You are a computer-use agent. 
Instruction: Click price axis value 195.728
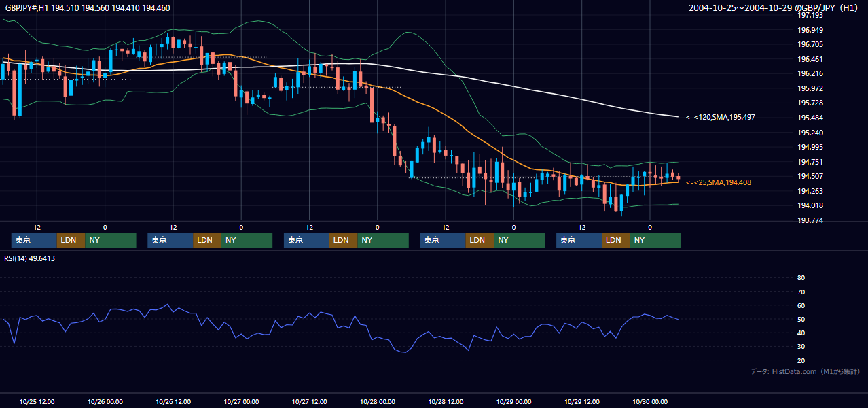pyautogui.click(x=810, y=103)
